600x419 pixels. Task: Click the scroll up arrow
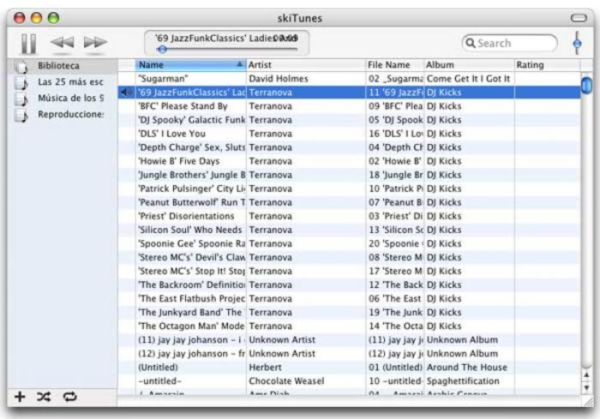point(586,375)
